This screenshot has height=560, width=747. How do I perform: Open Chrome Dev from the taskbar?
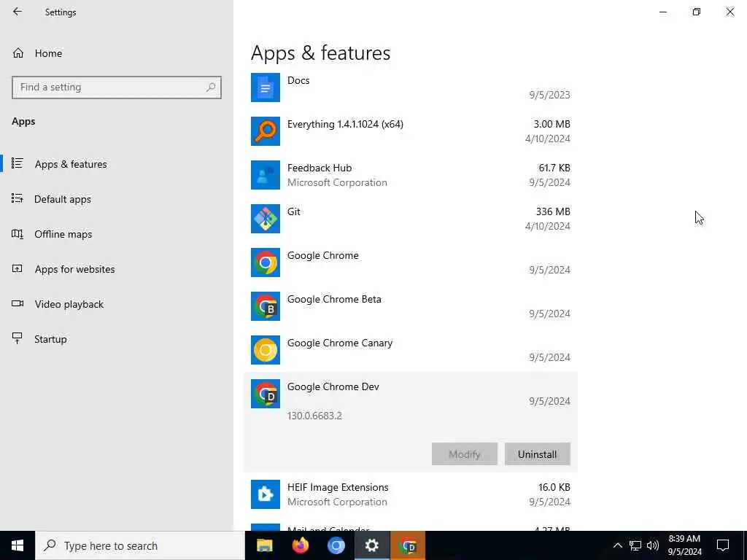coord(408,545)
